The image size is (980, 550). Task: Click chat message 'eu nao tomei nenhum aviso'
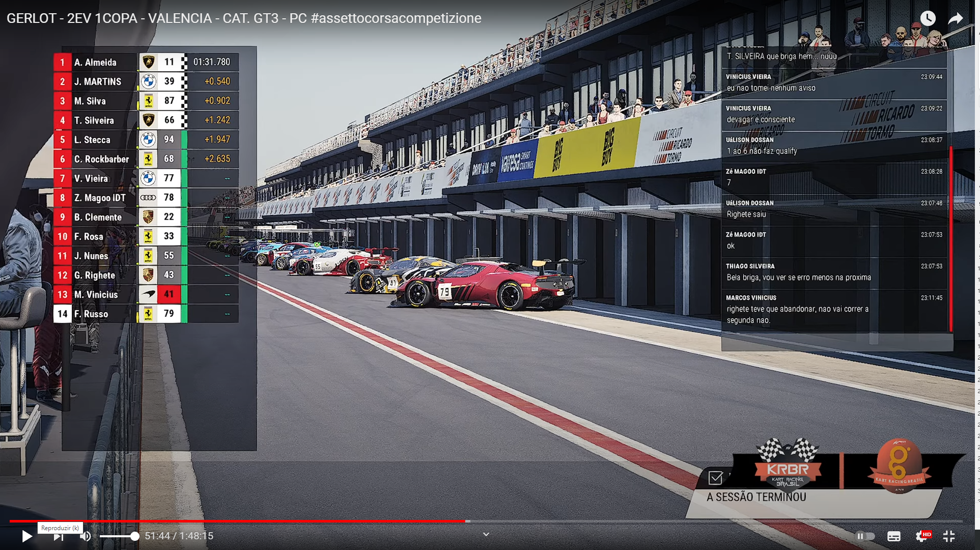(x=771, y=88)
